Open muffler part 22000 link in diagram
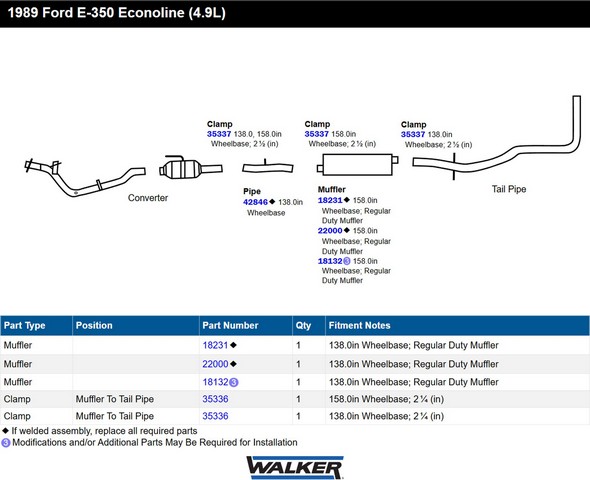 pos(330,231)
